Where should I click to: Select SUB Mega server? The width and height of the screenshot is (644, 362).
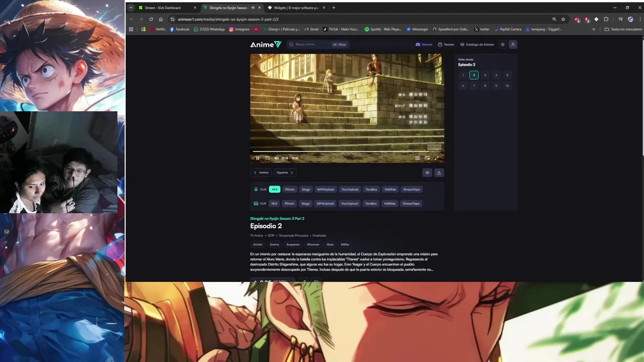(305, 204)
